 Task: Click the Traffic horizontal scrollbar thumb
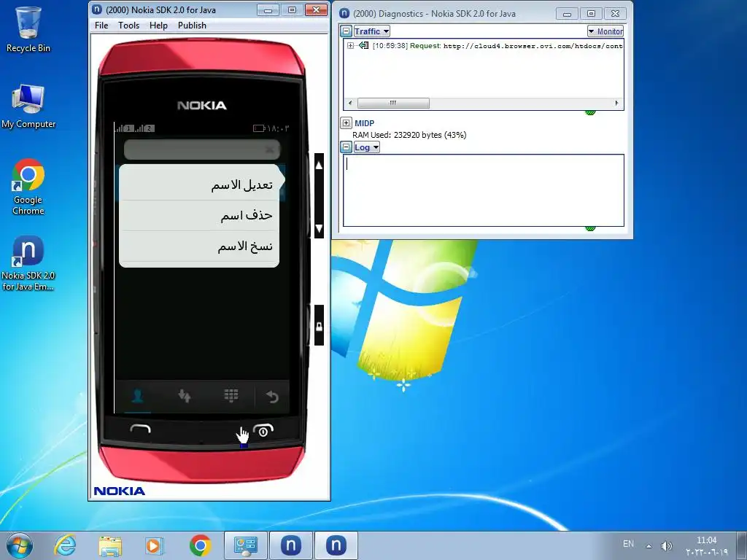pyautogui.click(x=393, y=103)
